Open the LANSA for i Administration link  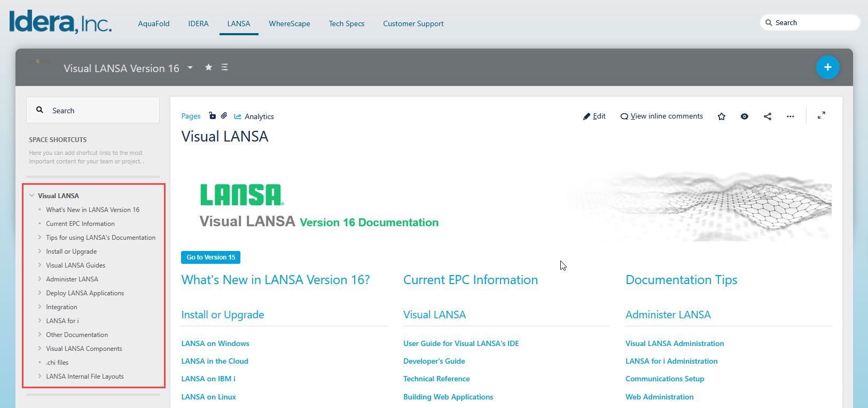pos(672,361)
